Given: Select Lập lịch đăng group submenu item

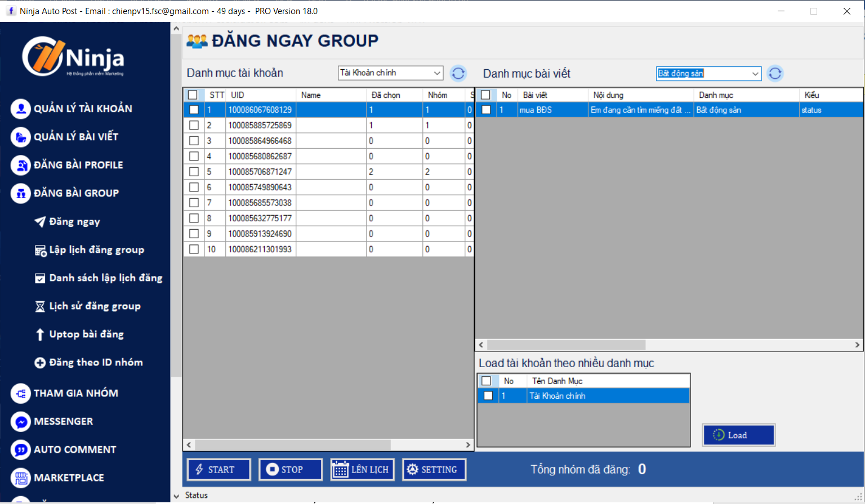Looking at the screenshot, I should click(x=97, y=250).
